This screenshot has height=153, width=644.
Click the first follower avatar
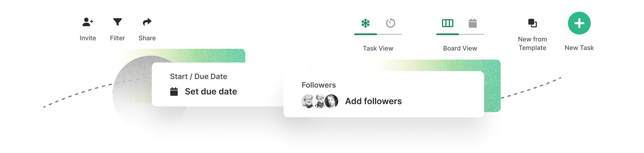(308, 101)
